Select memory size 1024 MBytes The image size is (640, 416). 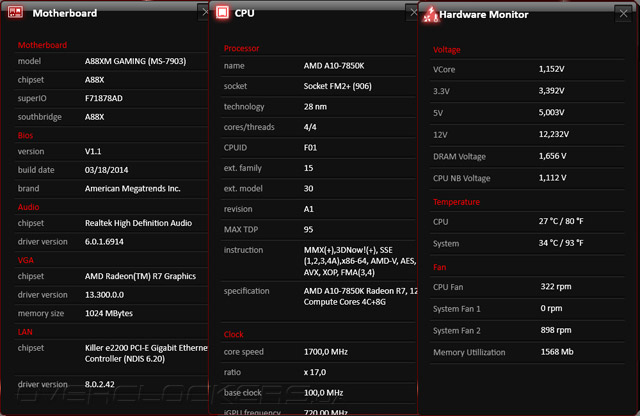pyautogui.click(x=109, y=314)
